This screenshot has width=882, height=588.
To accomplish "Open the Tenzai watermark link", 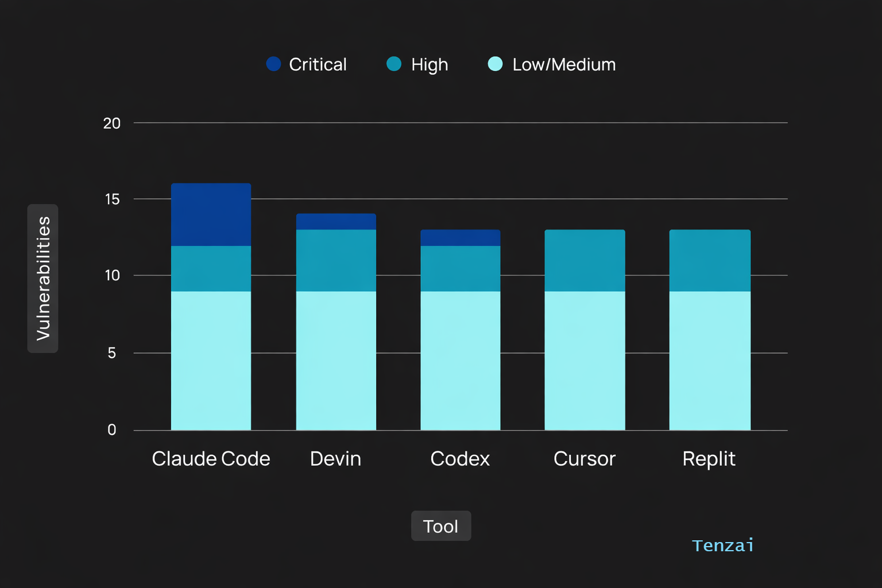I will tap(722, 546).
